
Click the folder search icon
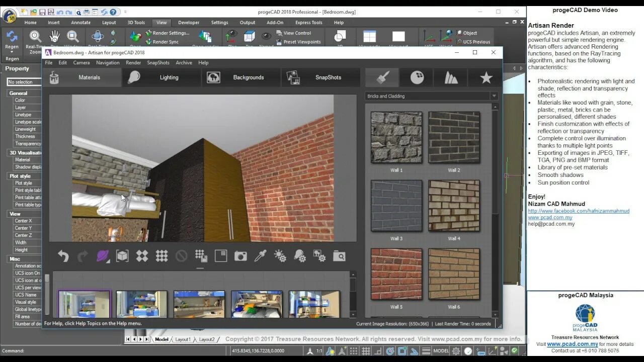coord(339,256)
